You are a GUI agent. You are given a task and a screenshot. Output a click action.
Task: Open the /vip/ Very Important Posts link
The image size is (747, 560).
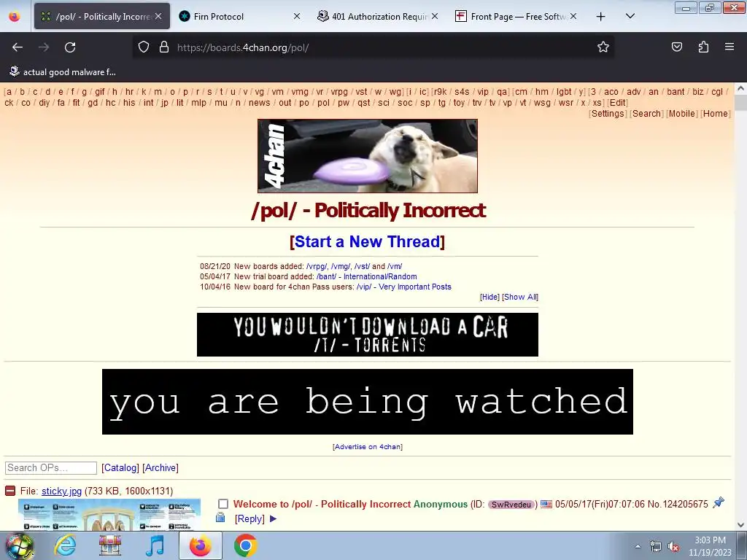403,287
